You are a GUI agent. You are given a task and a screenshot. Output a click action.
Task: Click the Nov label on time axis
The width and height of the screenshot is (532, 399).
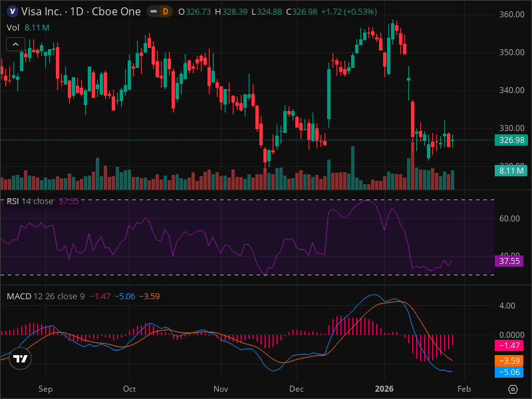pos(221,389)
